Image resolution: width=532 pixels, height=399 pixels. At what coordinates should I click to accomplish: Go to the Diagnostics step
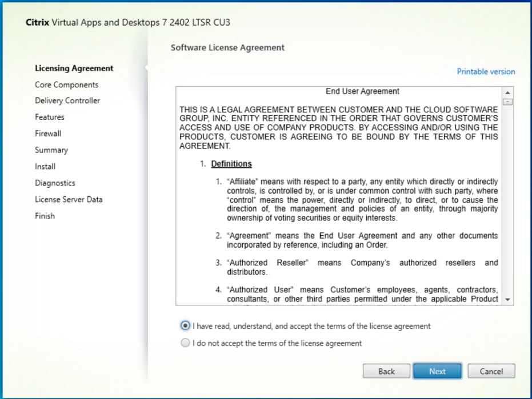(55, 183)
